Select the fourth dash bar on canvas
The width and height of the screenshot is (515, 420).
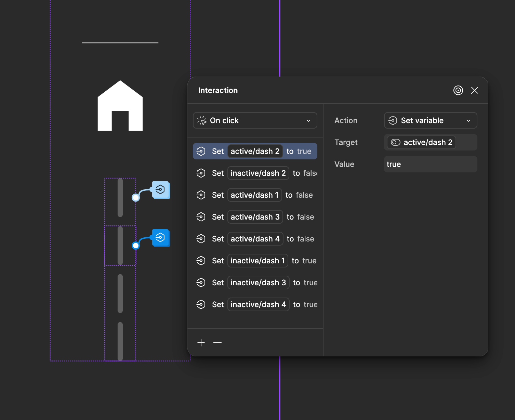click(x=120, y=341)
